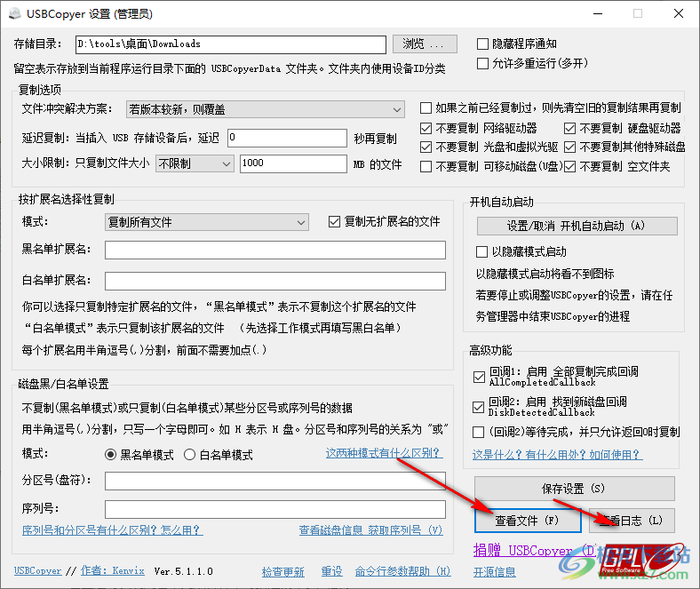Viewport: 700px width, 589px height.
Task: Check 如果之前已经复制过 clear old results option
Action: pos(426,108)
